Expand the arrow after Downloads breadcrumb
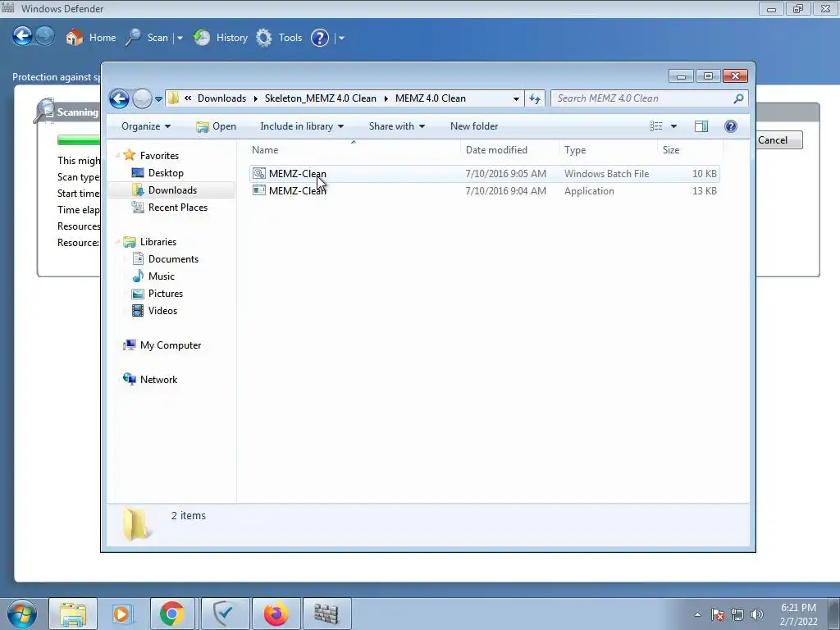The image size is (840, 630). coord(256,98)
